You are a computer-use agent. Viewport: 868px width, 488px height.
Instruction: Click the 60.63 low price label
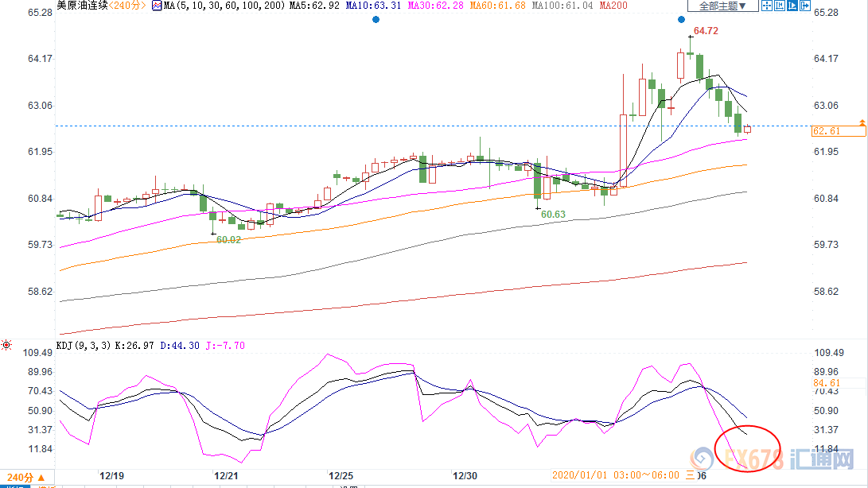click(553, 214)
